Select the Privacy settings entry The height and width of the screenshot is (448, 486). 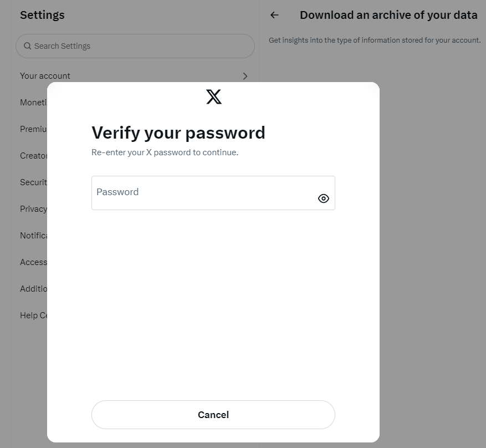coord(33,209)
